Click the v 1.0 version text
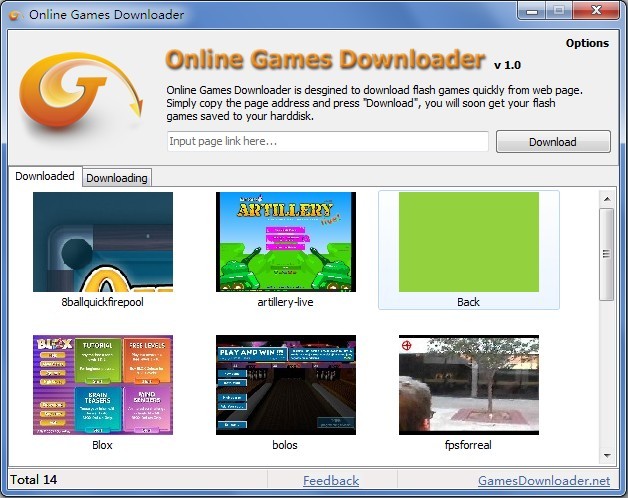Screen dimensions: 628x498 click(507, 65)
